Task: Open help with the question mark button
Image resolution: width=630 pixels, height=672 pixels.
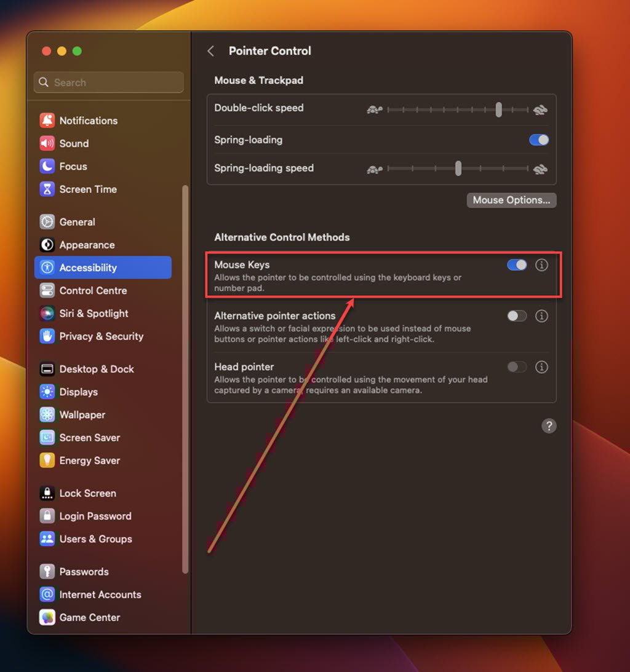Action: (549, 426)
